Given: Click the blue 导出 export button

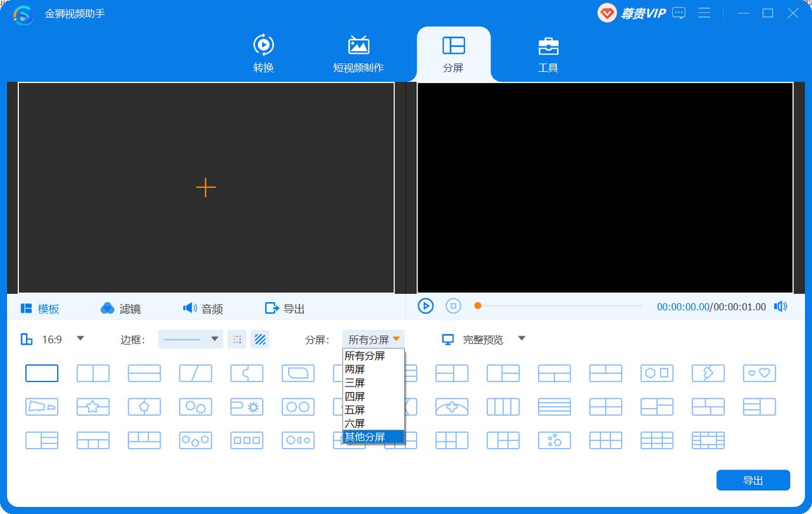Looking at the screenshot, I should click(x=753, y=480).
